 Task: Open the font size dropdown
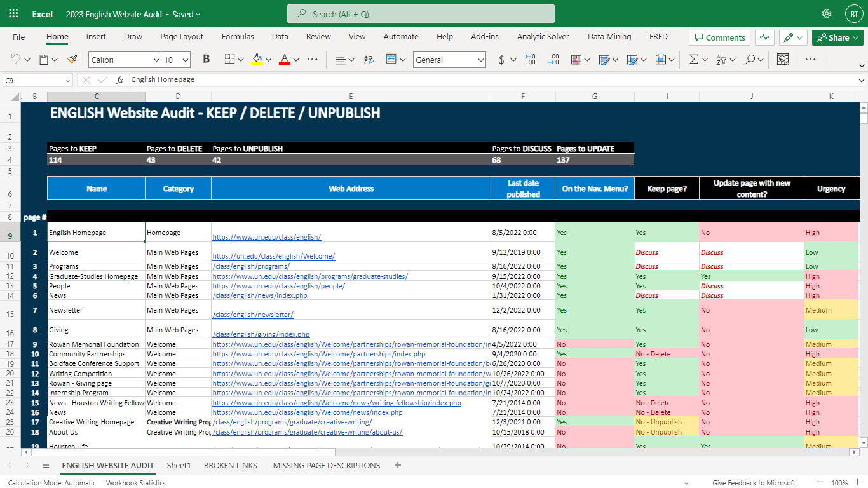coord(185,60)
